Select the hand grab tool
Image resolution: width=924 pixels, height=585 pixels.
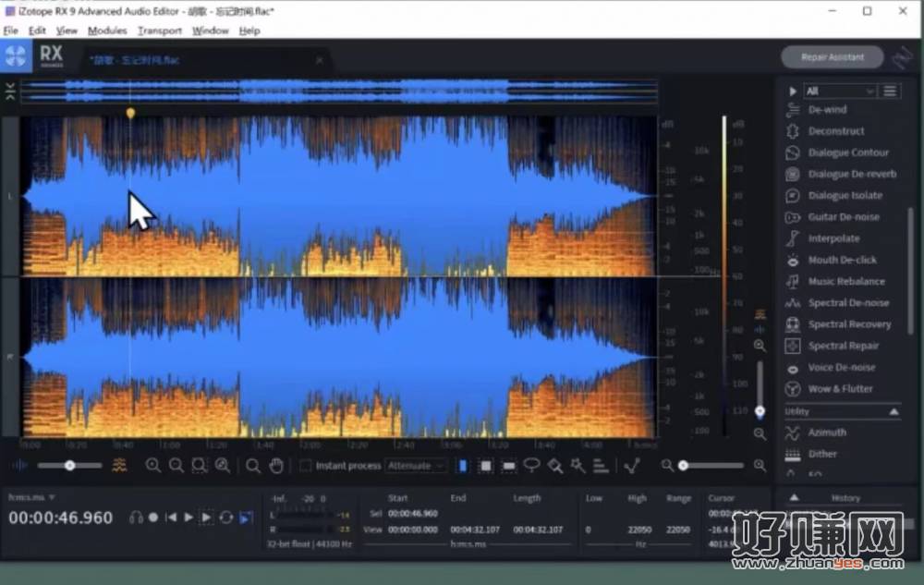275,466
